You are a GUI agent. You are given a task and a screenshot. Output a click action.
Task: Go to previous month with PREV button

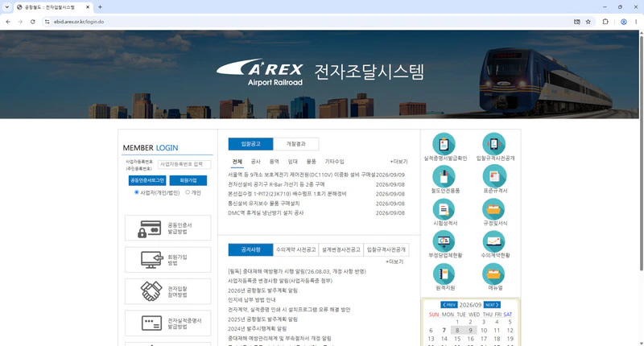[x=449, y=305]
